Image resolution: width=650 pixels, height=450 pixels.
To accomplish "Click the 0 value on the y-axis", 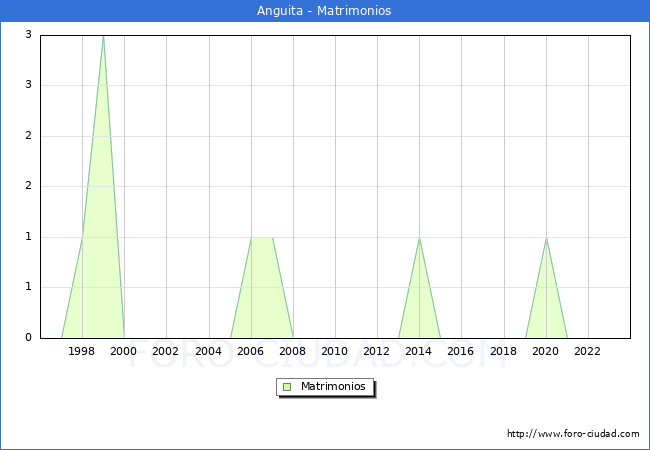I will (x=28, y=338).
